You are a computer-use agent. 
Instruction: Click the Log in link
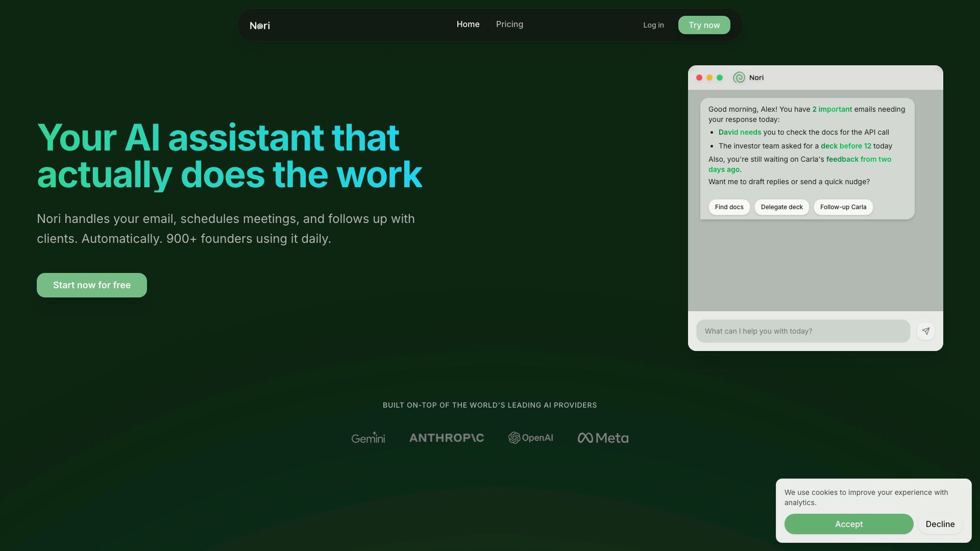tap(654, 24)
